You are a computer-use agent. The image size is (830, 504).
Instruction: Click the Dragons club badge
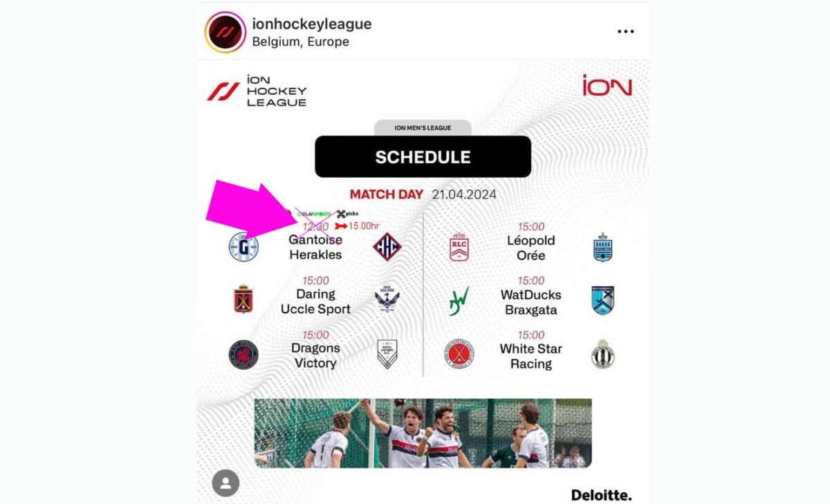pos(243,355)
